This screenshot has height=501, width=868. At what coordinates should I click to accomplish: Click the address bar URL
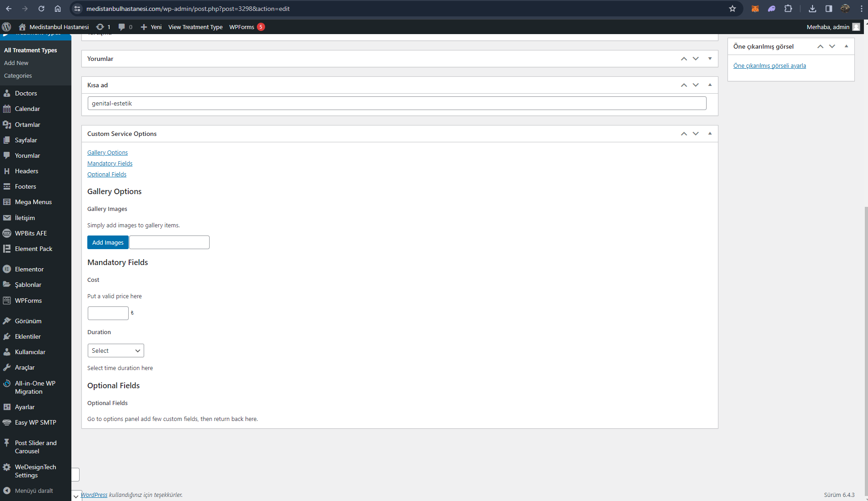188,9
